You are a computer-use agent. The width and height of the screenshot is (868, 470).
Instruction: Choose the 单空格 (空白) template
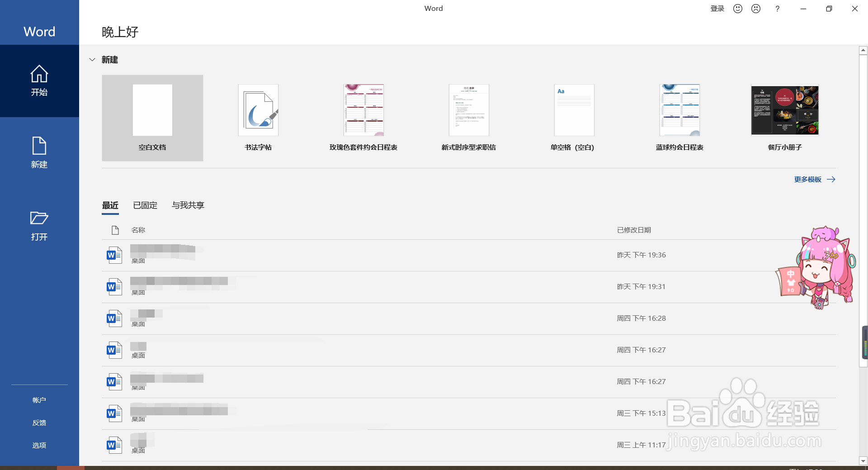pos(574,118)
